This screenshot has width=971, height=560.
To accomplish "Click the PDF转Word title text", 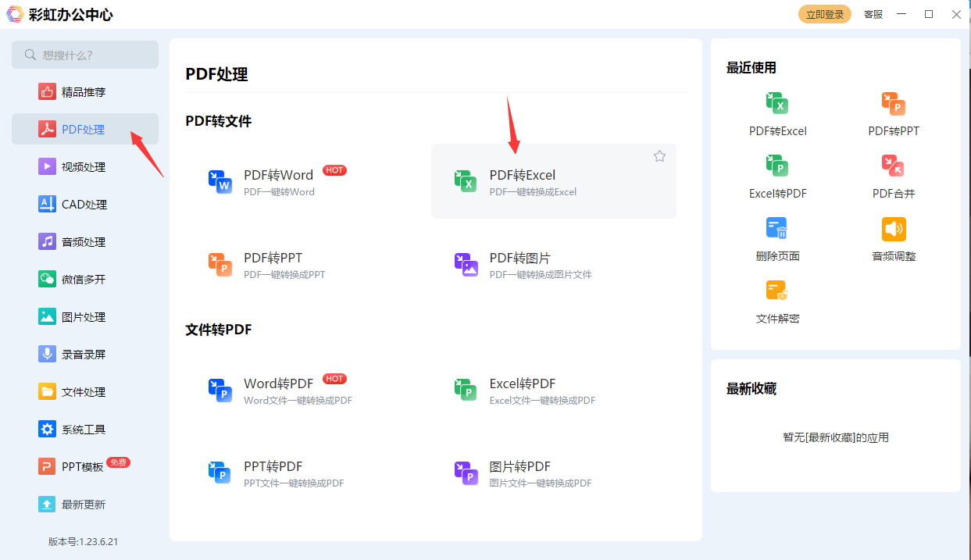I will pos(278,175).
